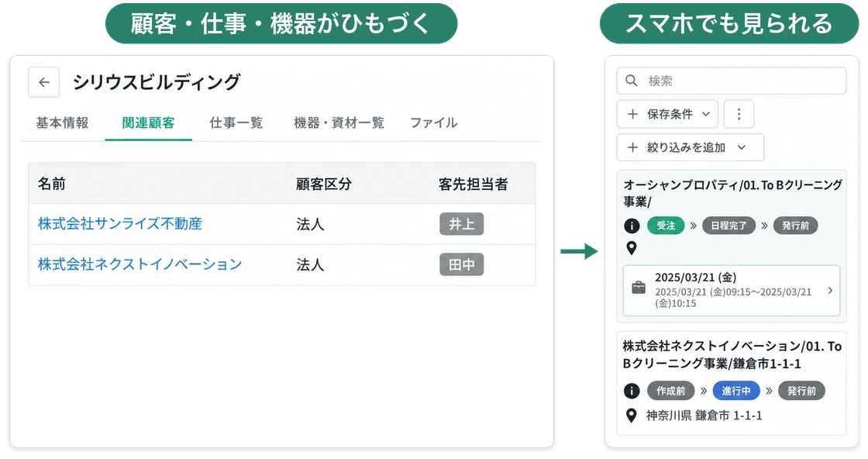This screenshot has height=459, width=868.
Task: Click the back arrow beside シリウスビルディング
Action: pos(43,82)
